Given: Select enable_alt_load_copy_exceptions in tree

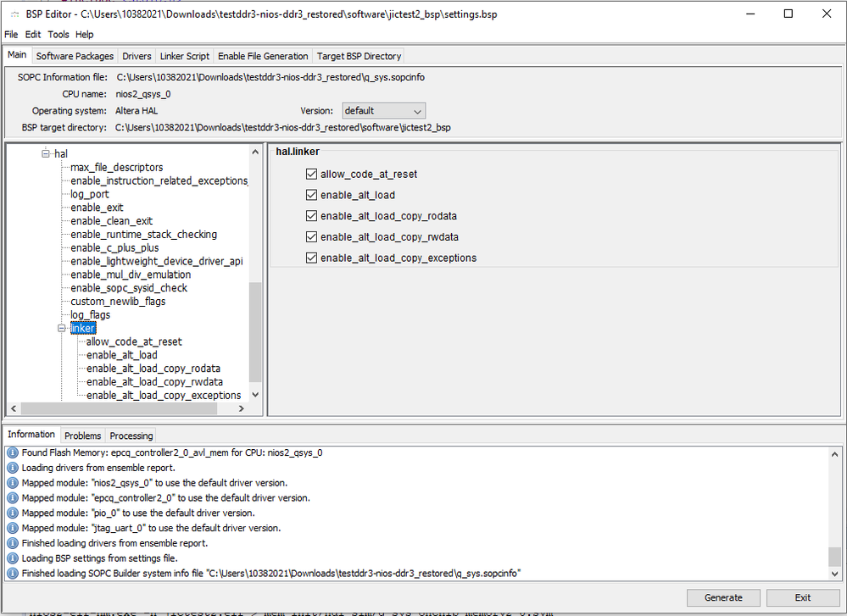Looking at the screenshot, I should (164, 395).
